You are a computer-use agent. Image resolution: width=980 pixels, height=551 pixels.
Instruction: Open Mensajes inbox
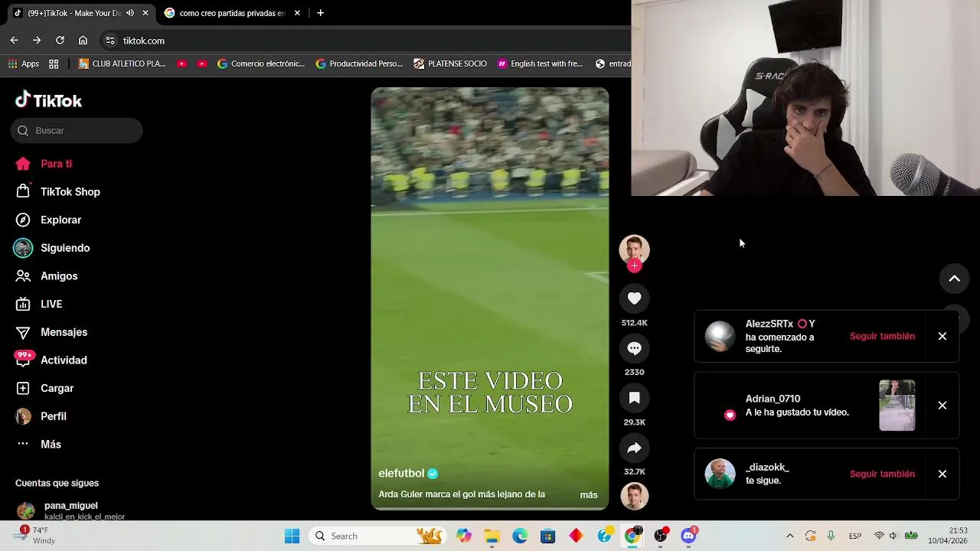coord(51,332)
